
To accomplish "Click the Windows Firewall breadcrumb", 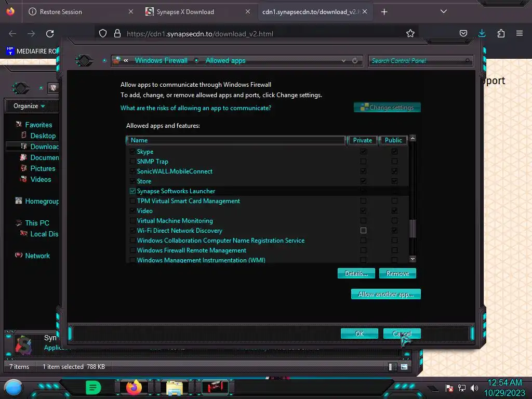I will (x=161, y=60).
